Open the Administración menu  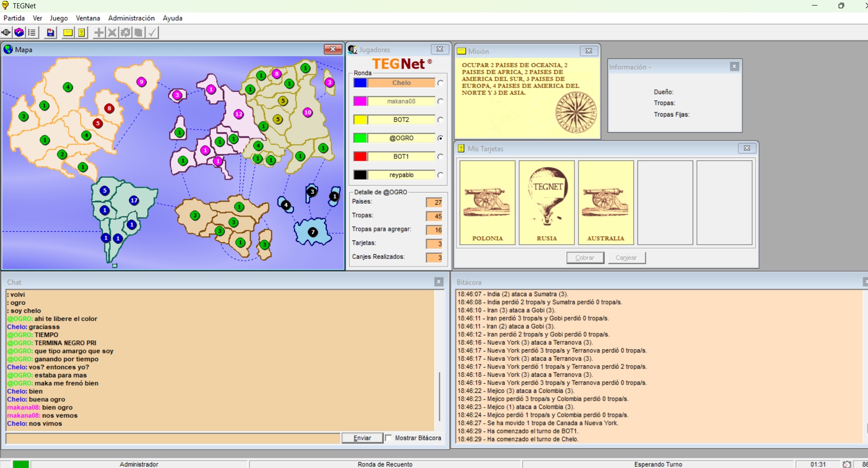click(131, 18)
